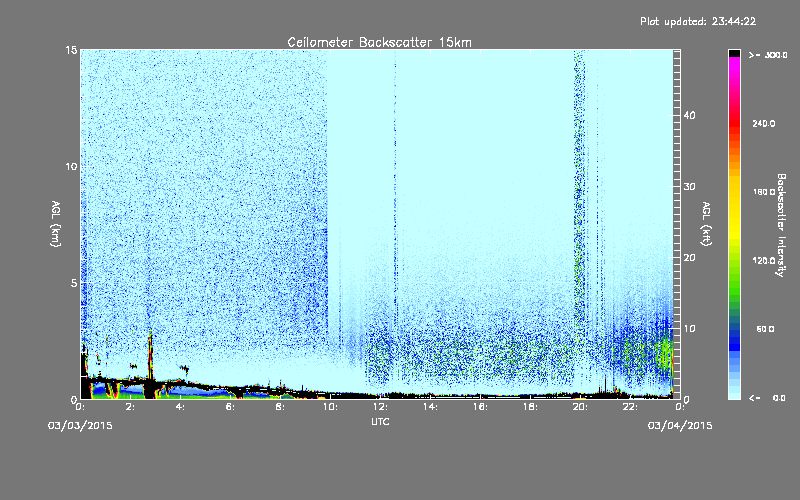Click the "4:" hour tick label
Screen dimensions: 800x500
[x=180, y=407]
